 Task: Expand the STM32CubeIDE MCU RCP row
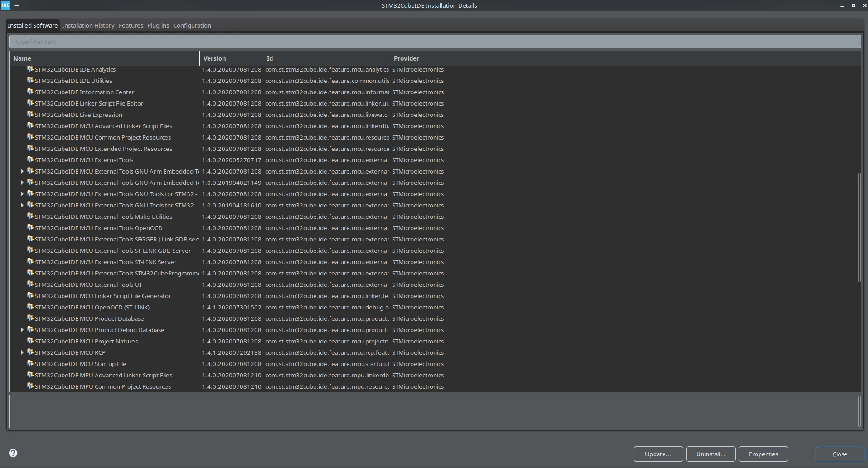pos(22,352)
